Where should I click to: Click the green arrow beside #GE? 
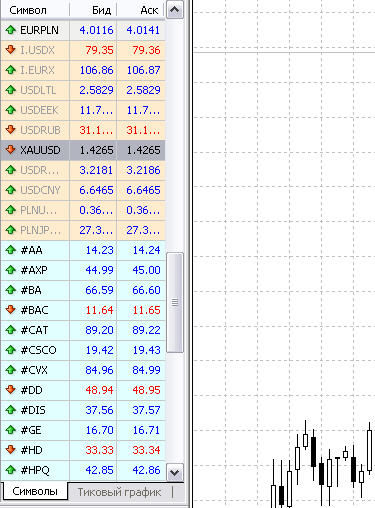(x=11, y=430)
